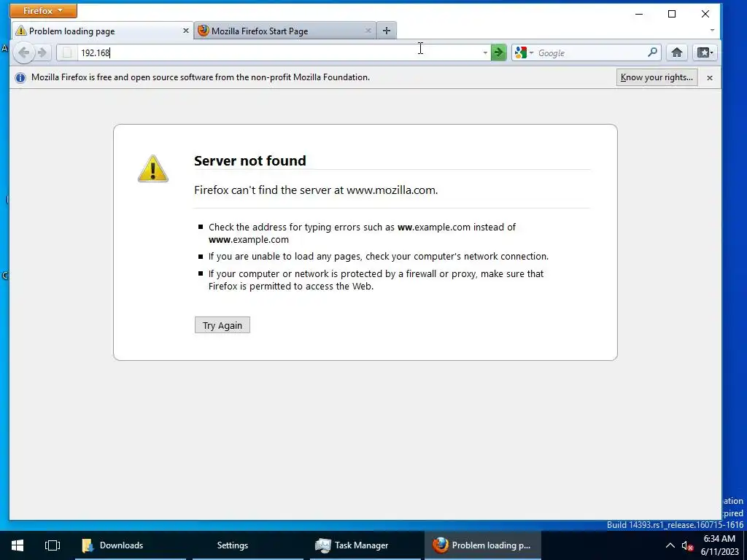Open the orange Firefox menu button
This screenshot has height=560, width=747.
point(43,10)
